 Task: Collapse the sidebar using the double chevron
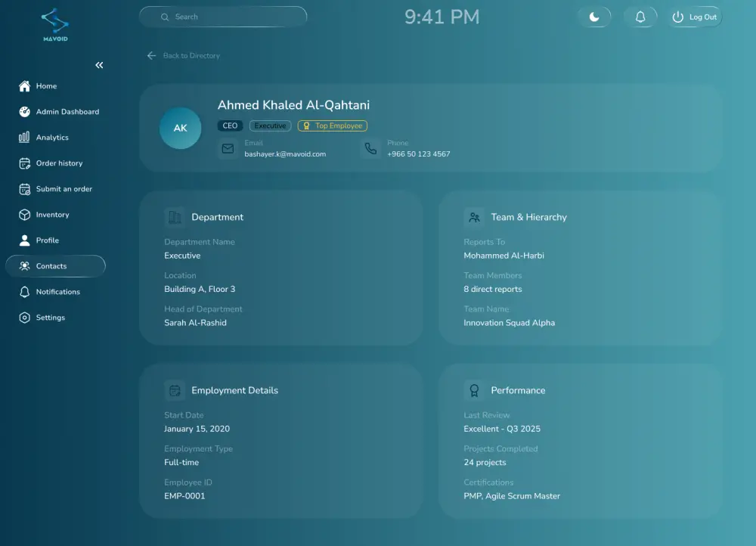click(x=99, y=65)
